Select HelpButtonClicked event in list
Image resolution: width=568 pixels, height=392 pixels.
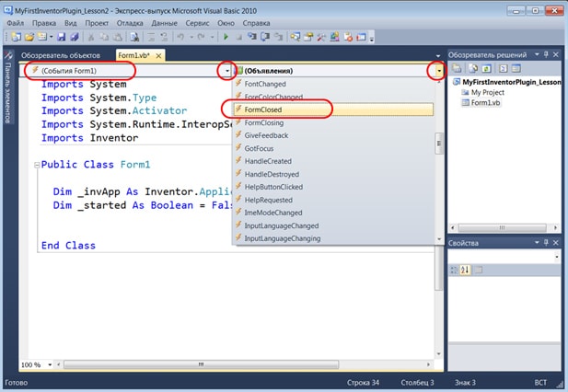point(333,187)
